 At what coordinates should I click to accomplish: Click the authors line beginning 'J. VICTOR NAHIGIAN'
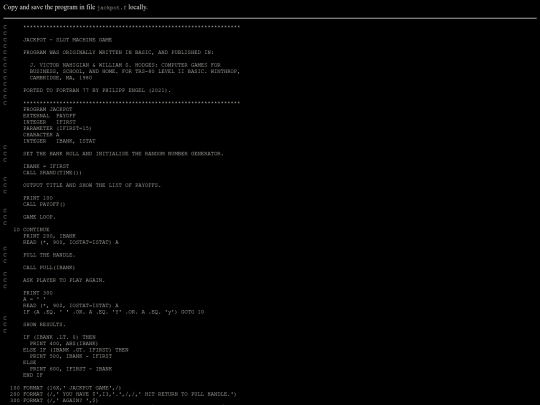[x=125, y=65]
